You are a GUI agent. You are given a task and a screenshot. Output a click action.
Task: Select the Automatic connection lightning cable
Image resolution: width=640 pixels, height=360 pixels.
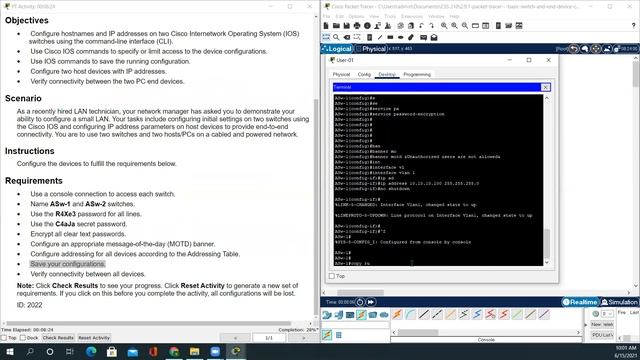pos(397,314)
